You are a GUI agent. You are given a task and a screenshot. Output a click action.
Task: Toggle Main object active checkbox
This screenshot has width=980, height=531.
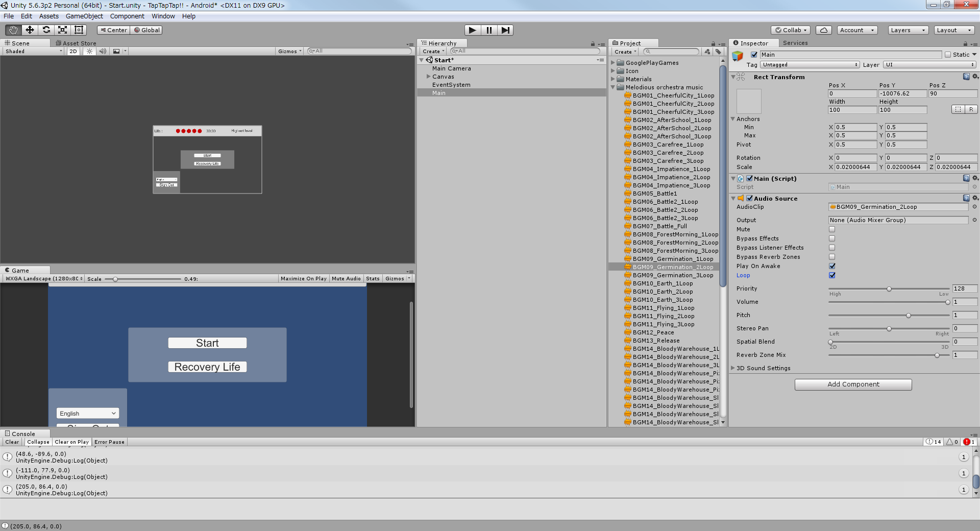pos(754,55)
